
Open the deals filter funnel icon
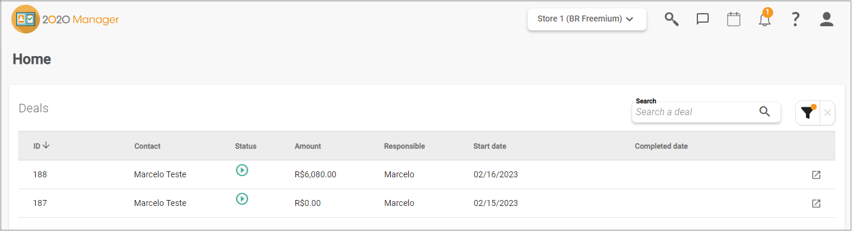tap(808, 112)
